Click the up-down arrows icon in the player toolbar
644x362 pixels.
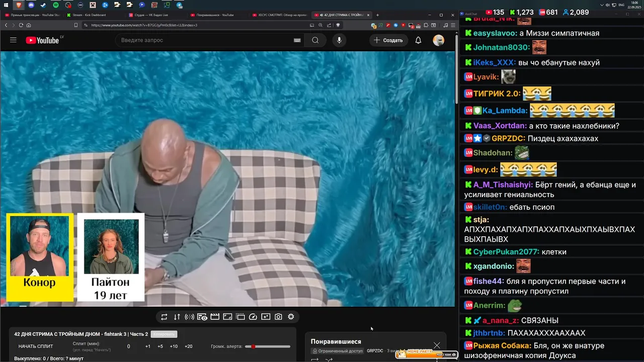[x=177, y=317]
